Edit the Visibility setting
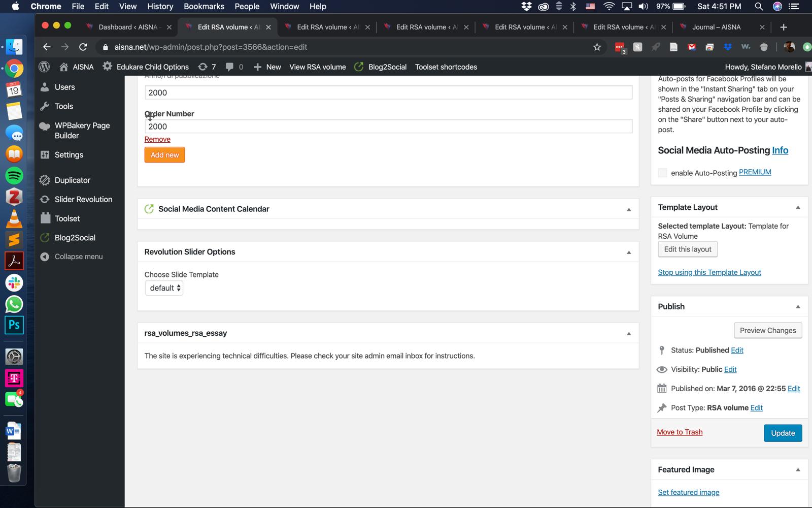Viewport: 812px width, 508px height. [x=730, y=369]
